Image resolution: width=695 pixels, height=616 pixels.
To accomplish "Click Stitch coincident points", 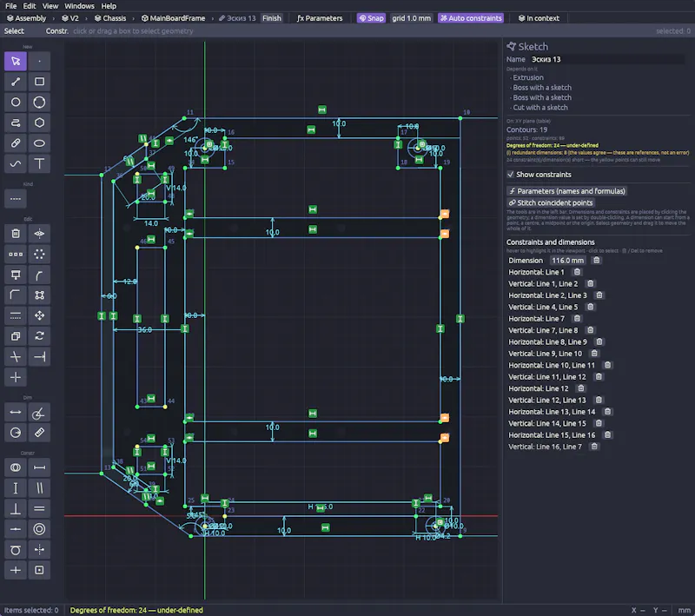I will pos(551,202).
